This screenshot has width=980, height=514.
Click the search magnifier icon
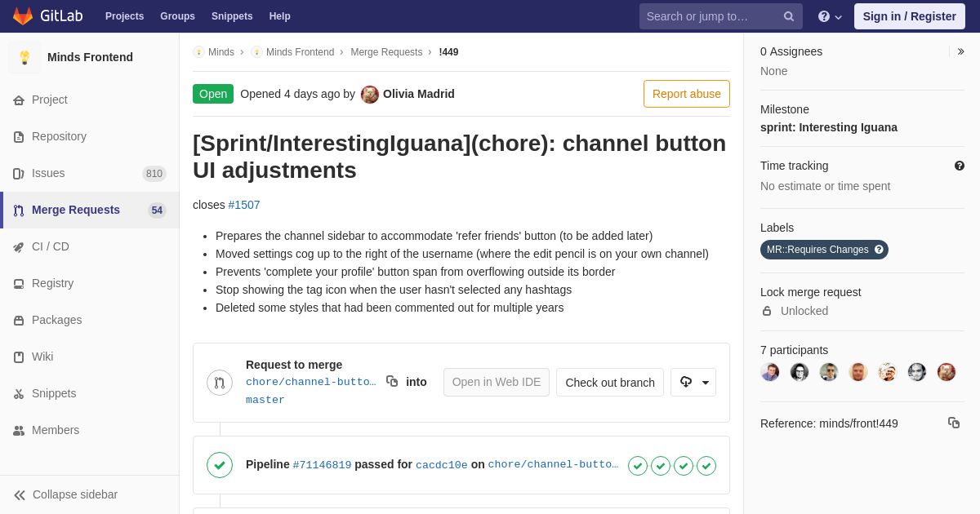pos(789,16)
